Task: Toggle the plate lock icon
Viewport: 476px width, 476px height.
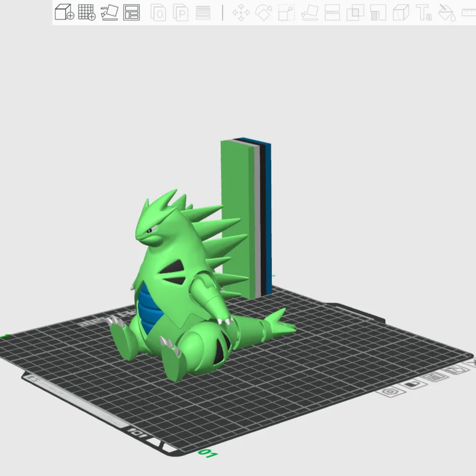Action: (413, 384)
